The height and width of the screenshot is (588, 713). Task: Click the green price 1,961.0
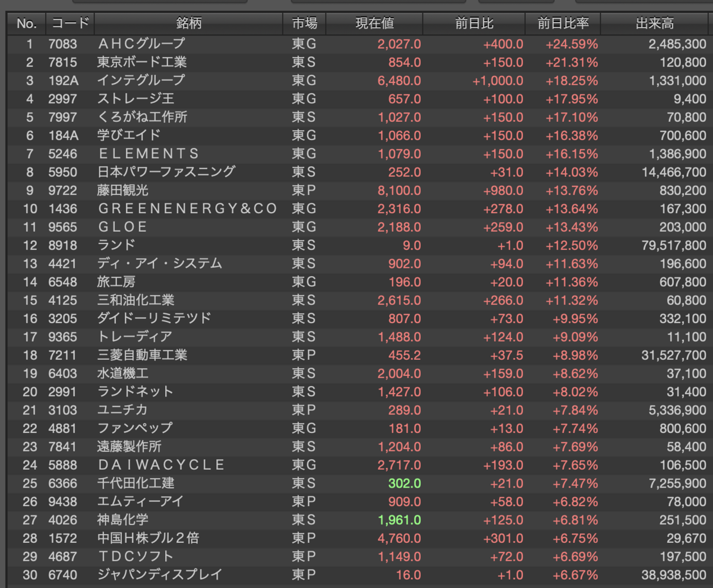399,520
